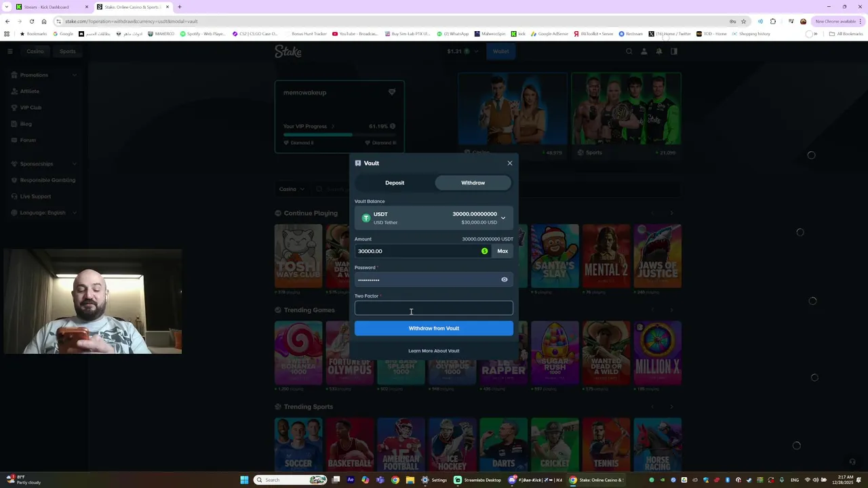Reload the page
The width and height of the screenshot is (868, 488).
pyautogui.click(x=32, y=21)
